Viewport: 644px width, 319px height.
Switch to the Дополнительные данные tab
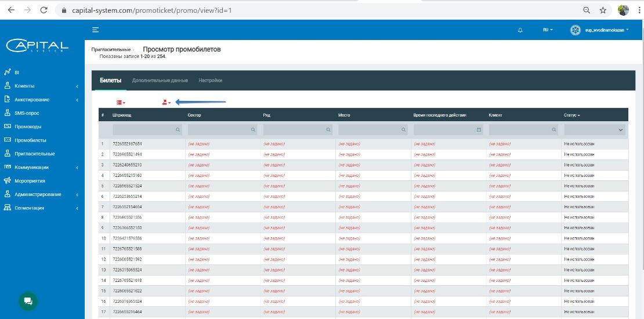160,80
